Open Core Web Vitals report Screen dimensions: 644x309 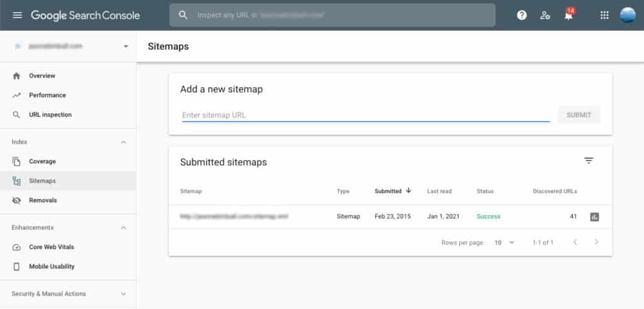52,247
